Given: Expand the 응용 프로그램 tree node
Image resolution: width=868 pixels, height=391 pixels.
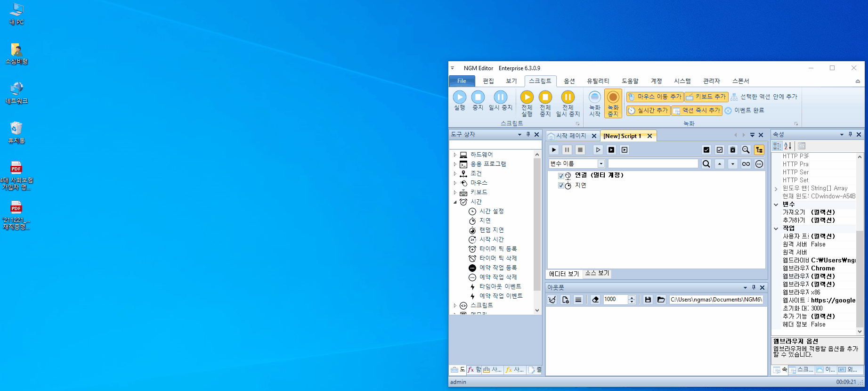Looking at the screenshot, I should click(455, 164).
